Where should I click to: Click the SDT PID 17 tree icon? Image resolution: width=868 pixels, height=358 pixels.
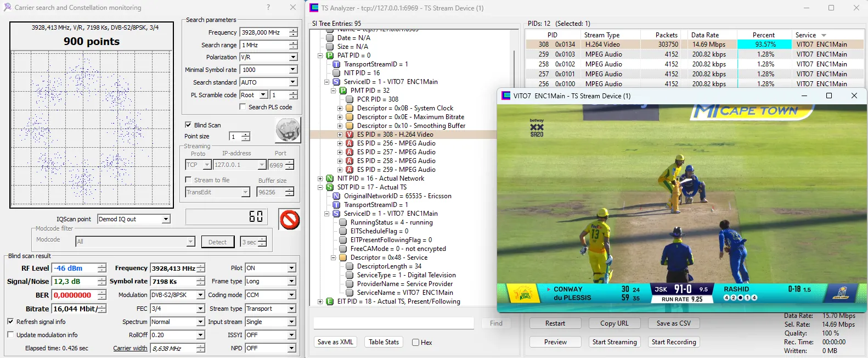point(330,187)
